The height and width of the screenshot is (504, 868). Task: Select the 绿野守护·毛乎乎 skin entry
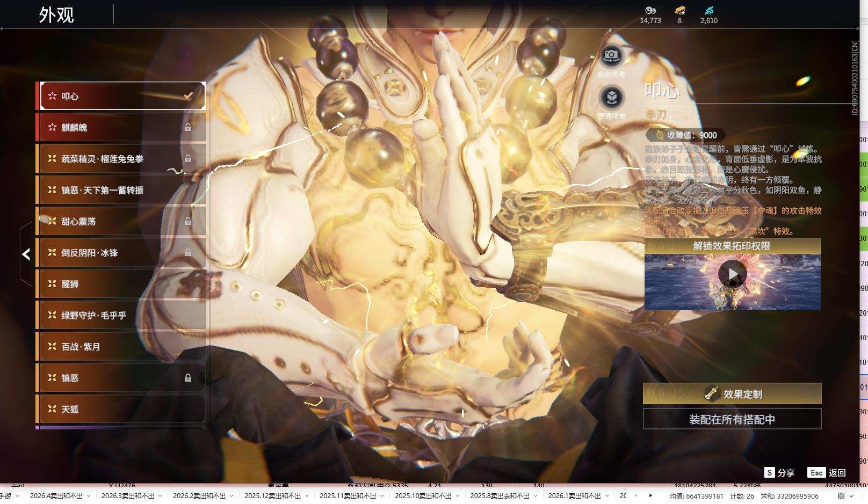[x=122, y=315]
